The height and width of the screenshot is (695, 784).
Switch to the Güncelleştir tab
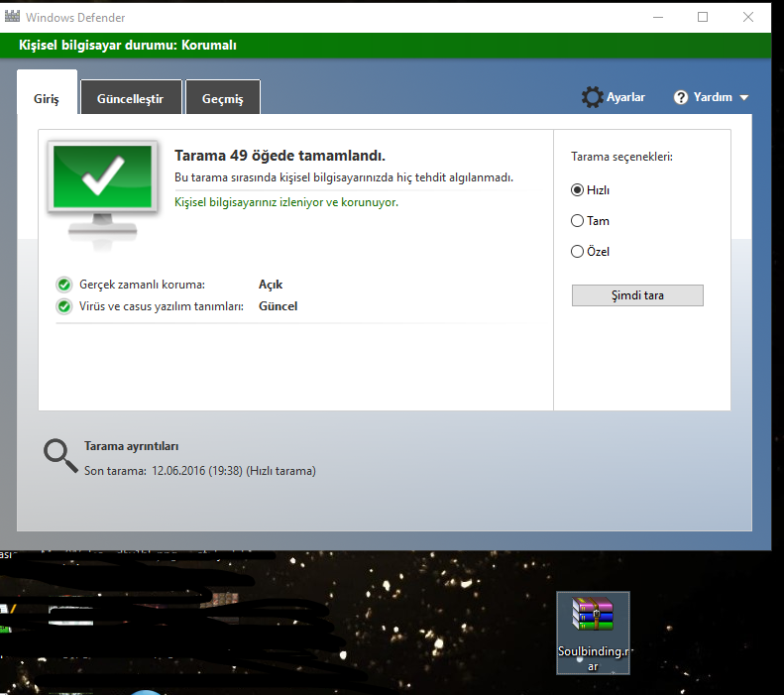131,97
